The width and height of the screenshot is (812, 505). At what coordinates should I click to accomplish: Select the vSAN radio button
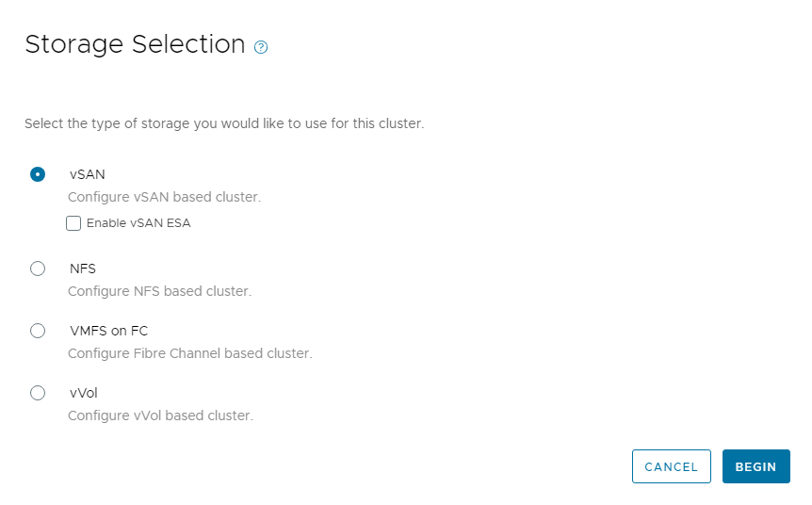tap(38, 174)
